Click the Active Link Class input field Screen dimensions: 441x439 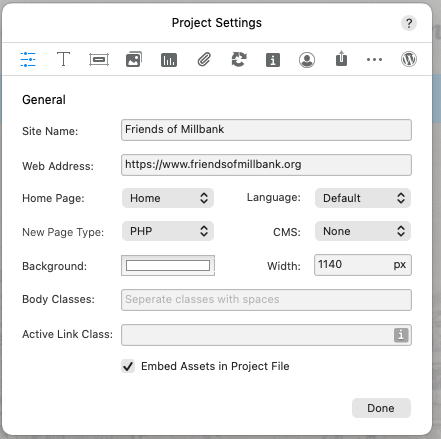pyautogui.click(x=266, y=335)
